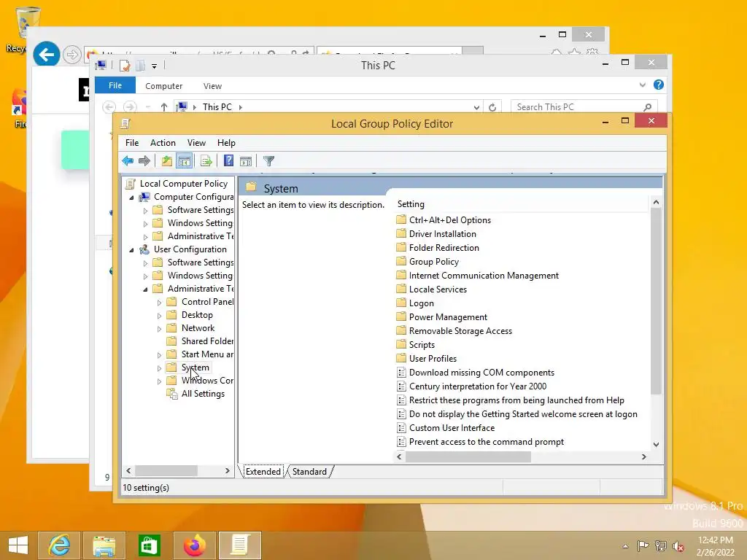
Task: Open the File menu in Group Policy Editor
Action: pos(132,143)
